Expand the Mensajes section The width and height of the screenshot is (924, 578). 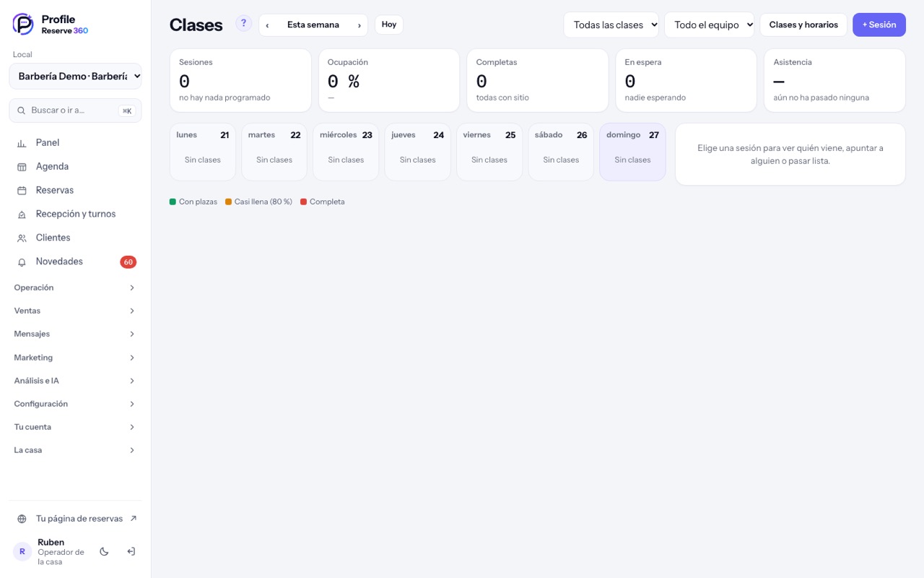[75, 334]
